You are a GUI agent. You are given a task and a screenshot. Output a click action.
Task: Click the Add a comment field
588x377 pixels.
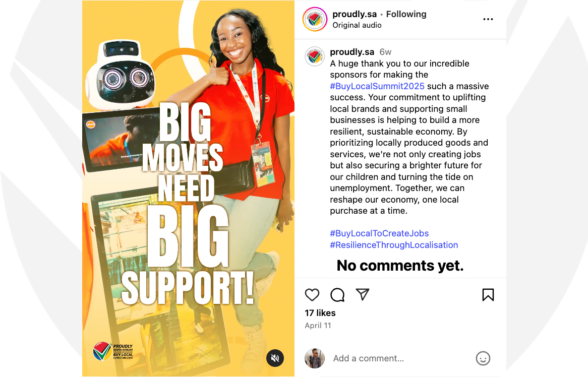pos(401,358)
